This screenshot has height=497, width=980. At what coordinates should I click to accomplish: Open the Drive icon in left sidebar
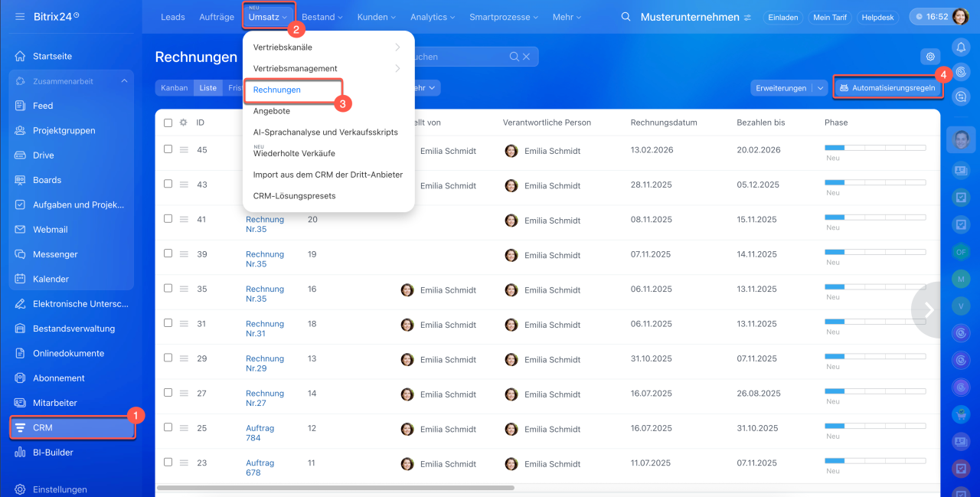coord(20,155)
